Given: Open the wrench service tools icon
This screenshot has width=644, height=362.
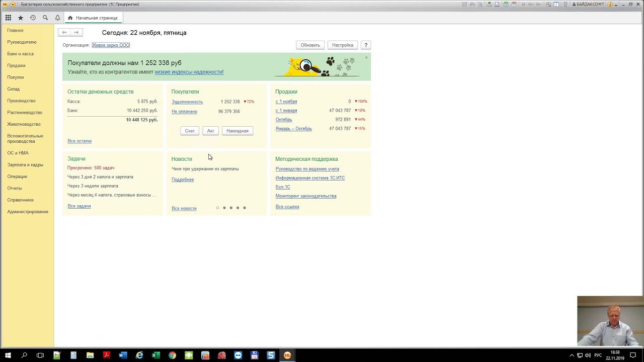Looking at the screenshot, I should (566, 5).
